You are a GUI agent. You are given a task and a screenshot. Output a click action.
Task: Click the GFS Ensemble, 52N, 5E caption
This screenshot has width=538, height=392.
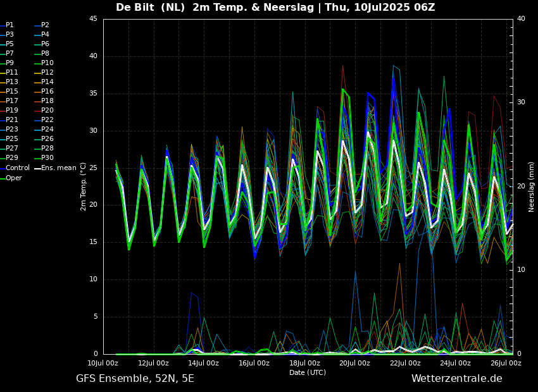(x=135, y=379)
